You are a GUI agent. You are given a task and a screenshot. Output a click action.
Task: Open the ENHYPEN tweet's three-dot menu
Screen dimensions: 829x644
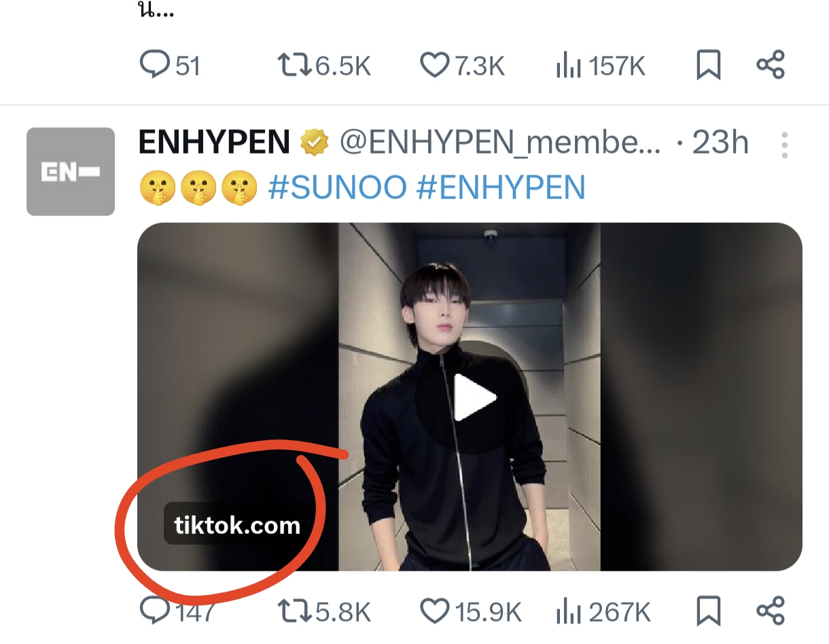[x=784, y=145]
